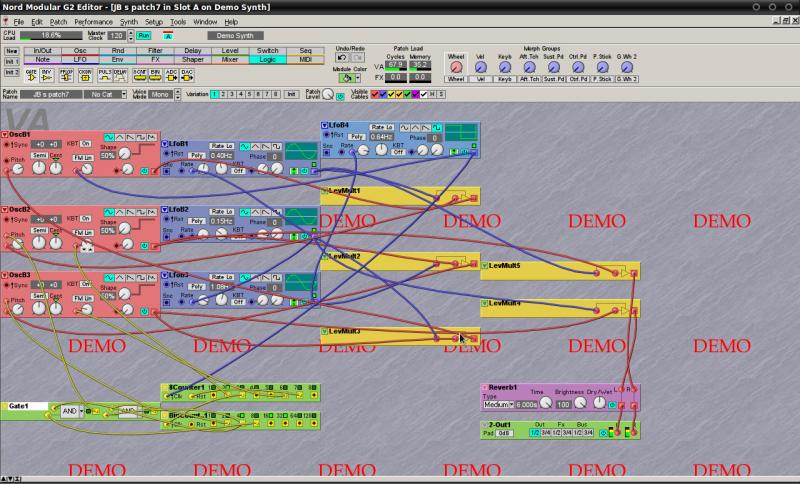Add a Binary Counter (BIN) module
Screen dimensions: 800x484
point(155,75)
